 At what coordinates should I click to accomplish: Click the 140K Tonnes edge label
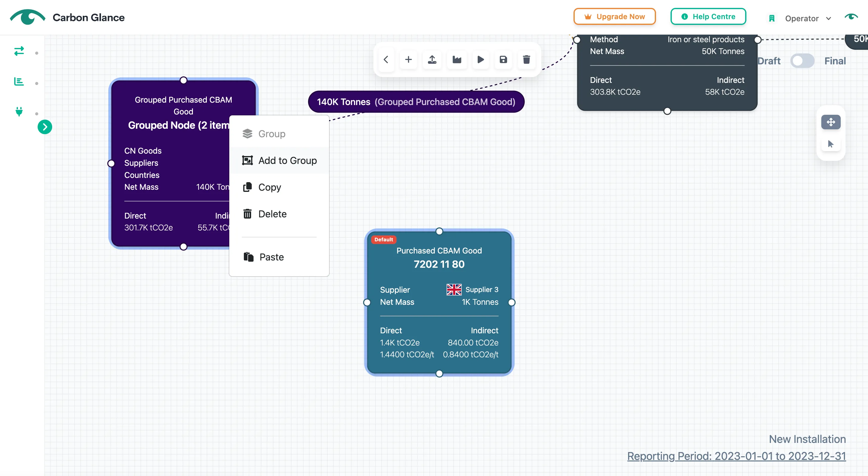416,102
